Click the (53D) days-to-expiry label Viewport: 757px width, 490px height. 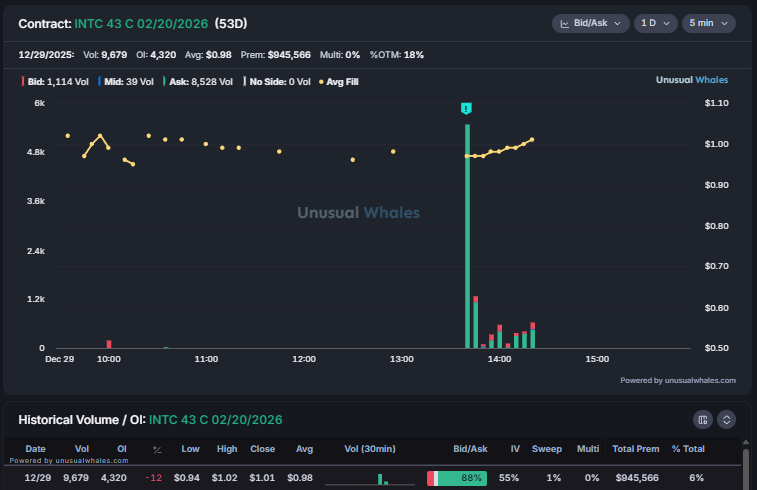click(x=231, y=24)
